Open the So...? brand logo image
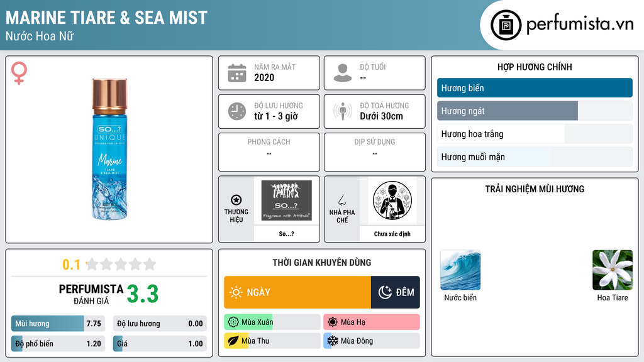This screenshot has width=644, height=362. [286, 200]
